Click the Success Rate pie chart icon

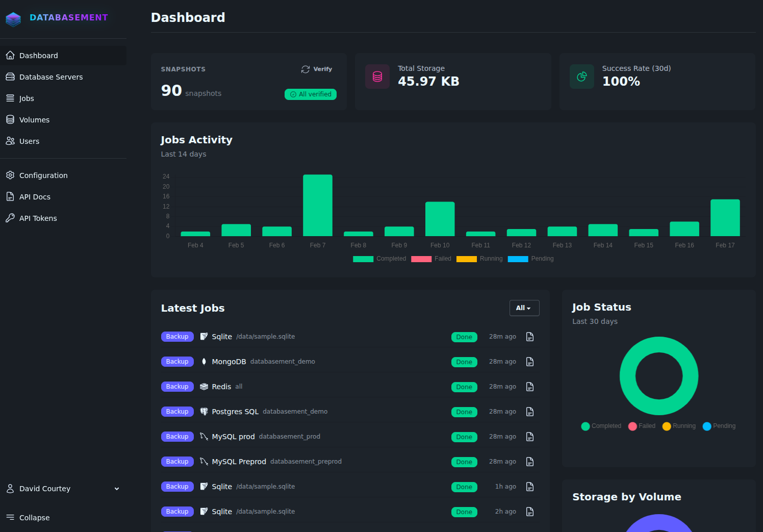click(582, 77)
